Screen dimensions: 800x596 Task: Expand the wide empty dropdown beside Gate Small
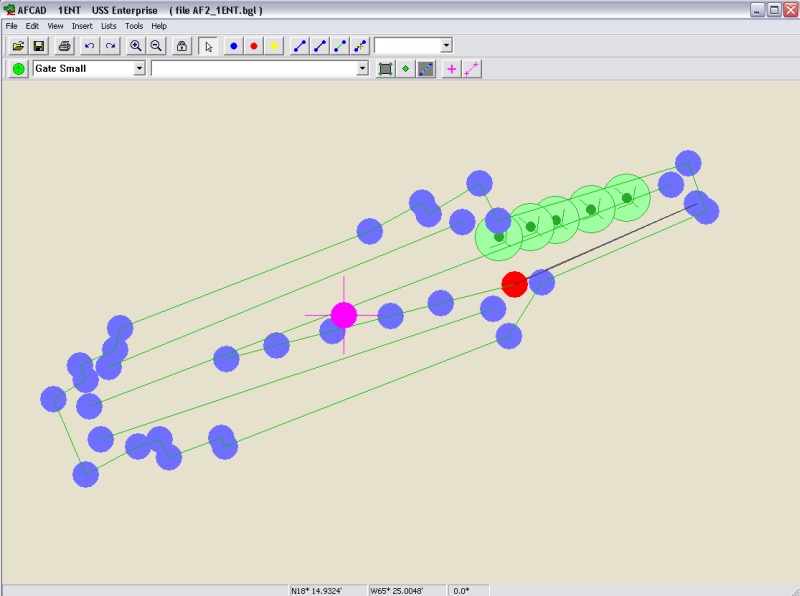(x=363, y=69)
